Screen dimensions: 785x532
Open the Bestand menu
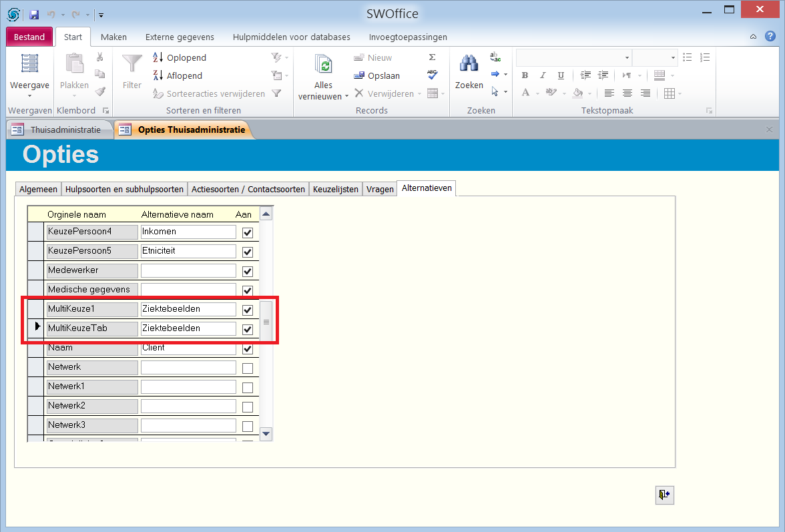tap(29, 37)
